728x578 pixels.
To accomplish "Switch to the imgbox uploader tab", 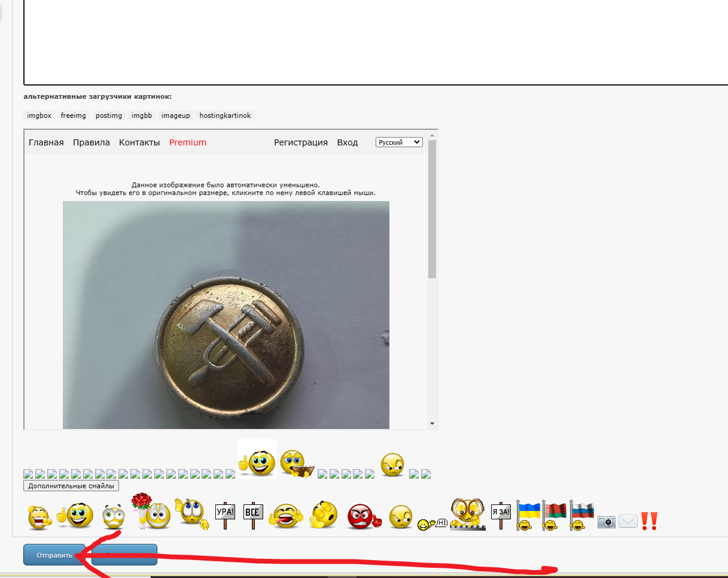I will pos(39,115).
